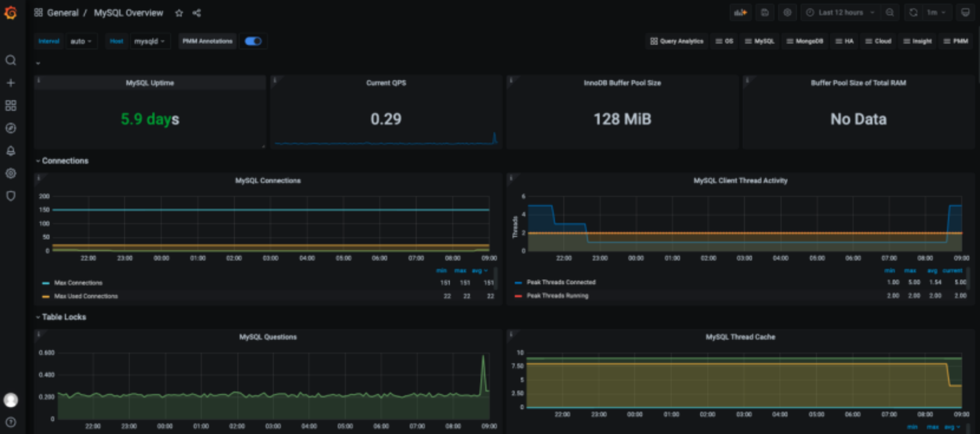This screenshot has width=980, height=434.
Task: Open the Server Admin shield icon
Action: click(x=11, y=196)
